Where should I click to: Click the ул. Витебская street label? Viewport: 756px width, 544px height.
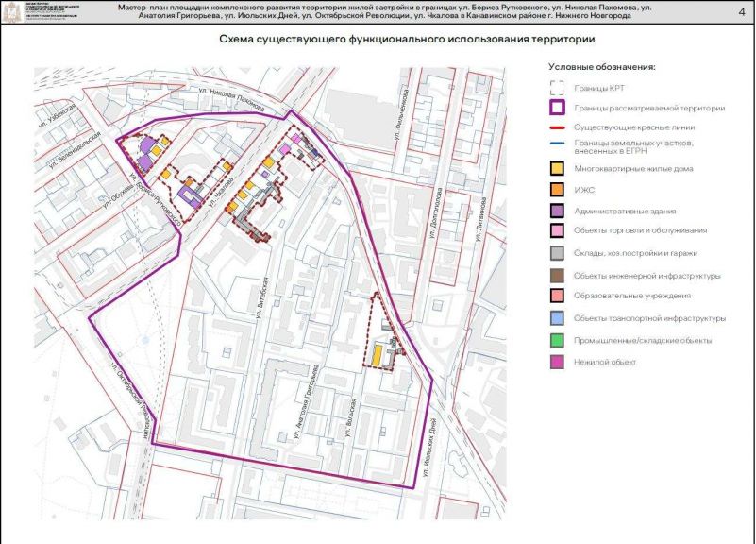(261, 298)
